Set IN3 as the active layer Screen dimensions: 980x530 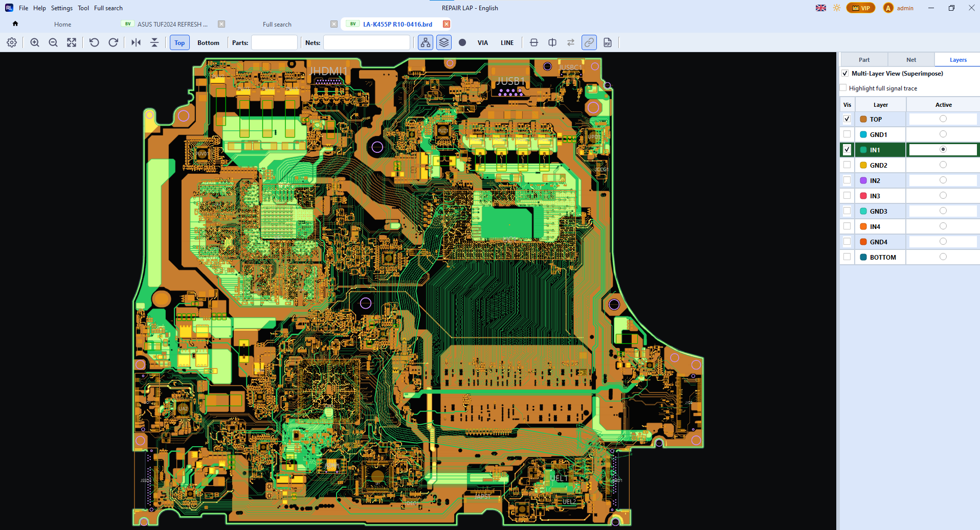943,195
